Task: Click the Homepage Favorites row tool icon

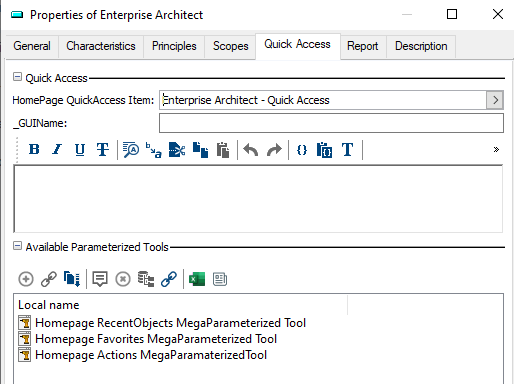Action: pyautogui.click(x=24, y=339)
